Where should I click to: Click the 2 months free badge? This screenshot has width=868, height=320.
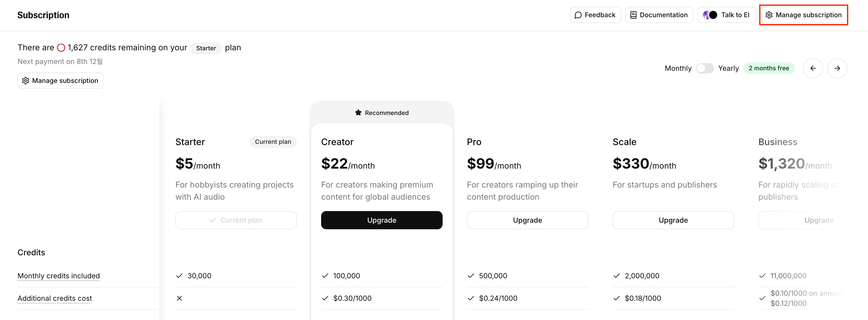[769, 68]
